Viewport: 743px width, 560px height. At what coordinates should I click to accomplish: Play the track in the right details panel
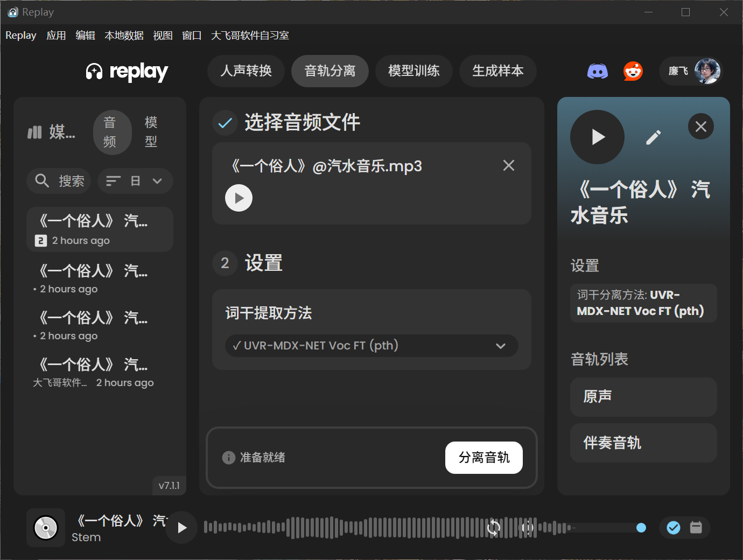pos(598,137)
